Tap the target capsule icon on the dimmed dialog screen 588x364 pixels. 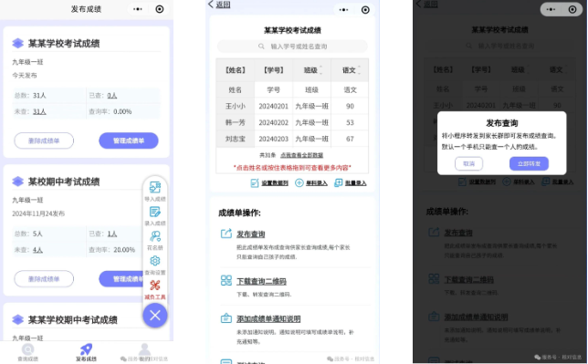(x=572, y=9)
